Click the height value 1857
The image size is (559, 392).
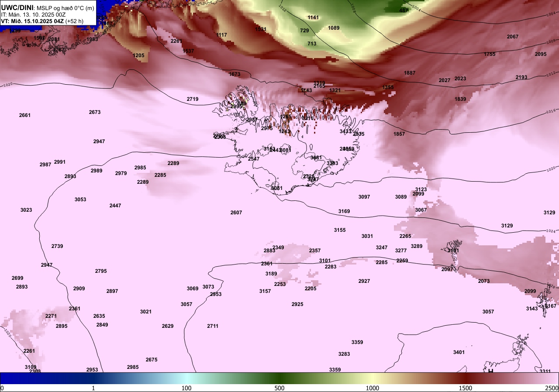(399, 134)
